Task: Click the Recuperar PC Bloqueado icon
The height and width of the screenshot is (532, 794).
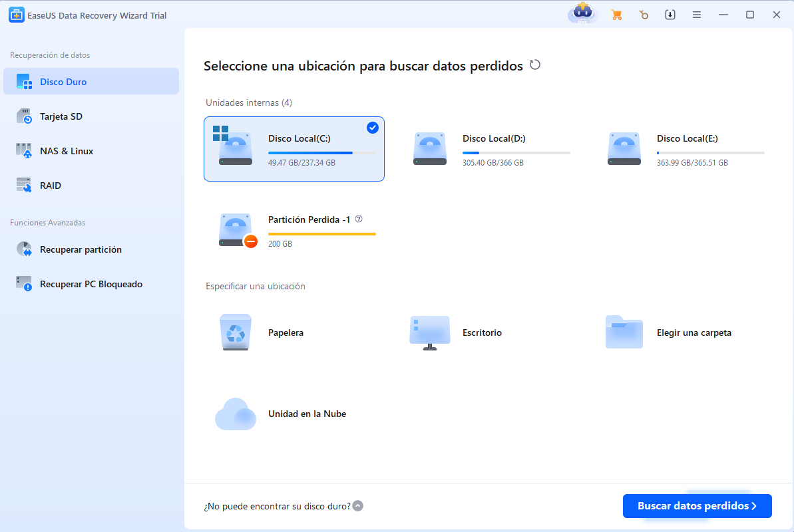Action: pyautogui.click(x=24, y=283)
